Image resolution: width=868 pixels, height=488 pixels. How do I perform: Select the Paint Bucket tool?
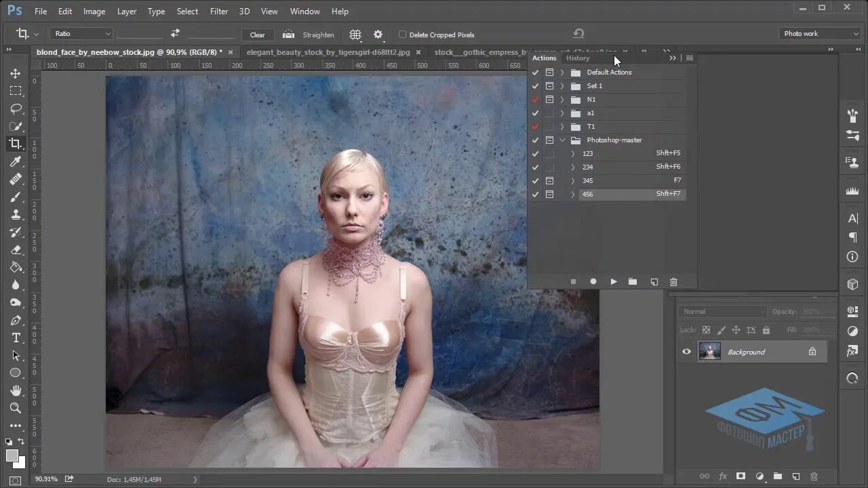tap(15, 267)
